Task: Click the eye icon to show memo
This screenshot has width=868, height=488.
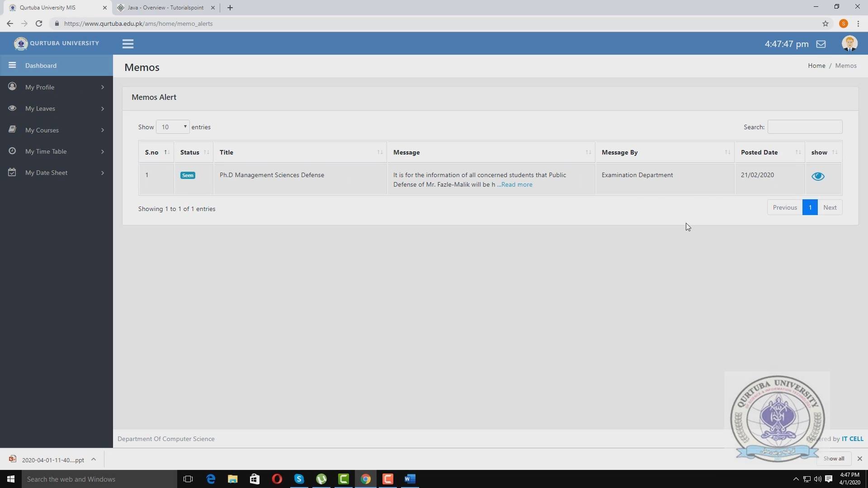Action: pos(818,176)
